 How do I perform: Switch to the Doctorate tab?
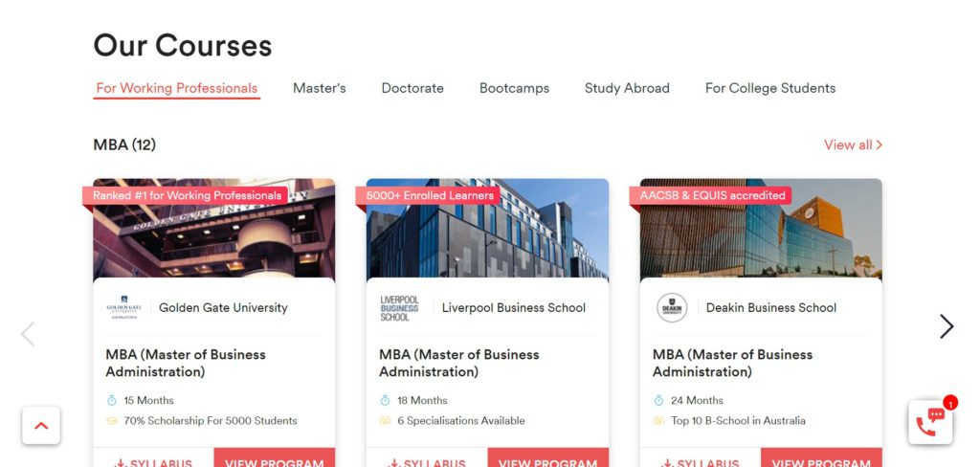click(x=412, y=88)
